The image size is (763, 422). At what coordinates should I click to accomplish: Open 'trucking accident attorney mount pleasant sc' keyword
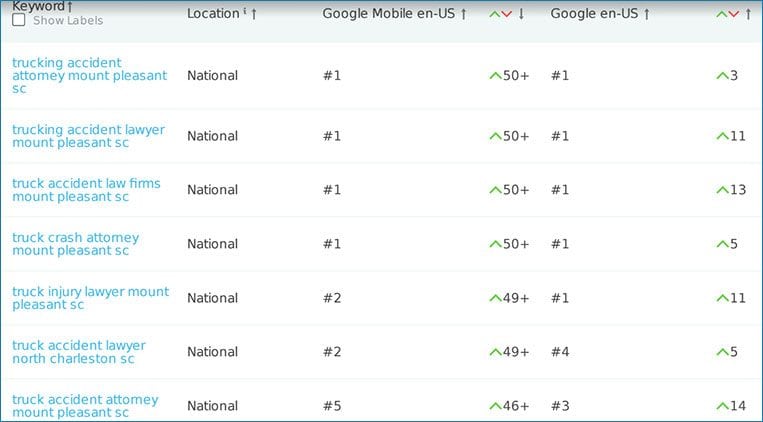tap(90, 75)
